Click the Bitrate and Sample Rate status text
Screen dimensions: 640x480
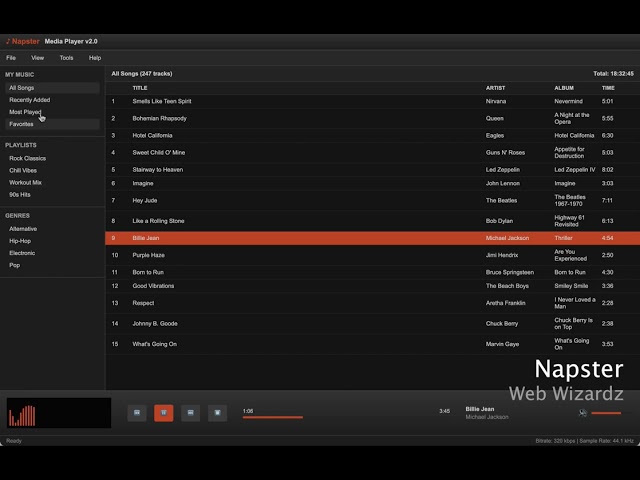pyautogui.click(x=584, y=441)
